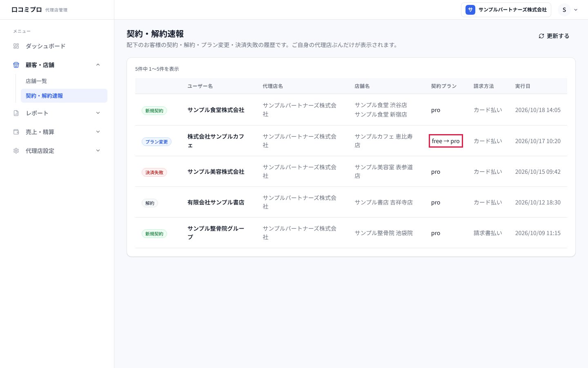Click store name サンプル食堂 新宿店

381,114
